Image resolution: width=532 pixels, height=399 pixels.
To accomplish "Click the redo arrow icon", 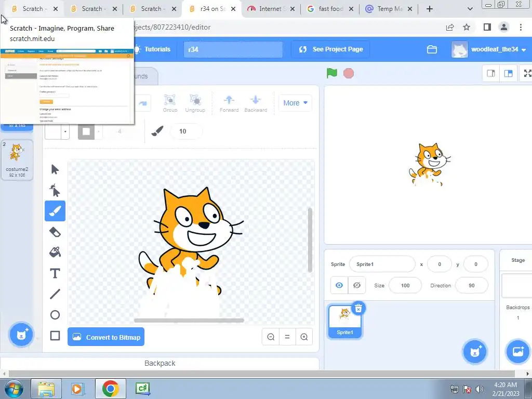I will click(143, 103).
